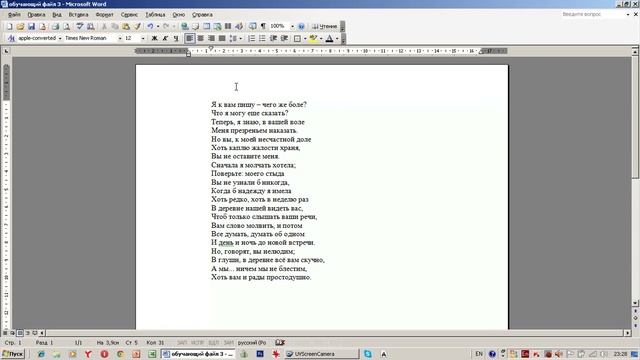The width and height of the screenshot is (640, 360).
Task: Justify the paragraph text
Action: tap(222, 38)
